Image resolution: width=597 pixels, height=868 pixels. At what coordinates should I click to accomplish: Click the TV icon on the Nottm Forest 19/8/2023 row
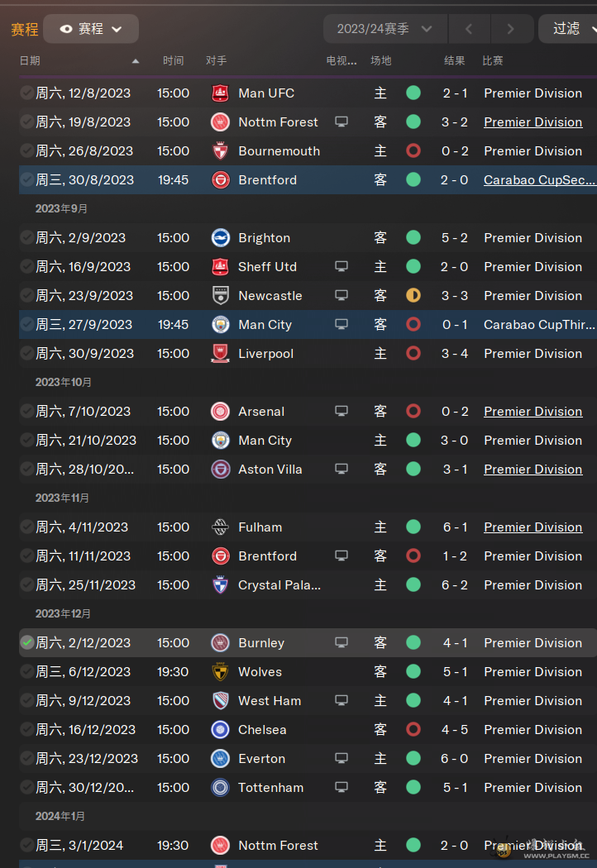tap(341, 122)
